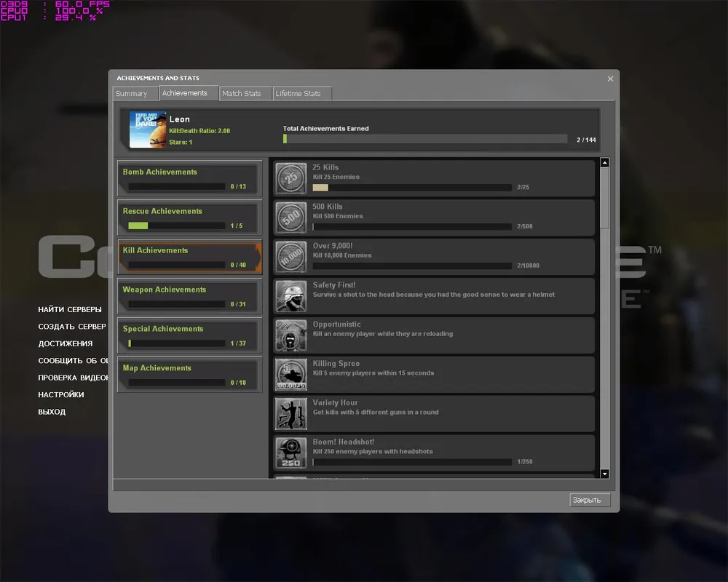This screenshot has width=728, height=582.
Task: Click the 60.0 FPS overlay readout
Action: pyautogui.click(x=82, y=4)
